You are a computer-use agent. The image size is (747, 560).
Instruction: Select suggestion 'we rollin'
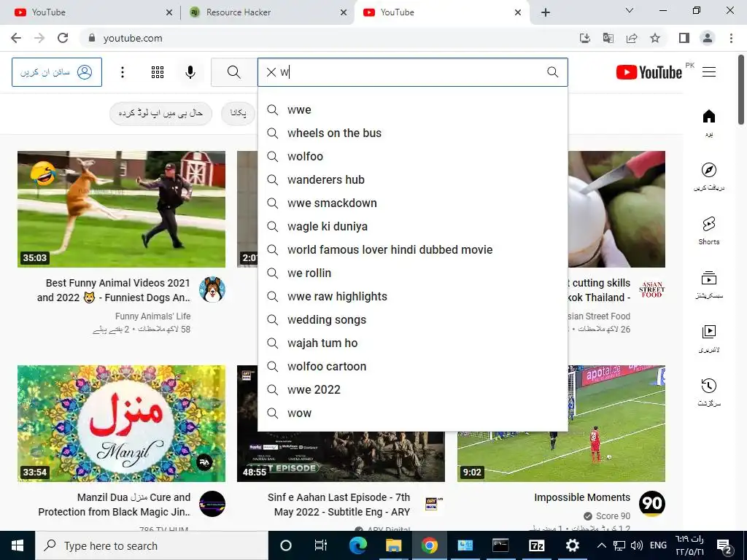point(413,273)
